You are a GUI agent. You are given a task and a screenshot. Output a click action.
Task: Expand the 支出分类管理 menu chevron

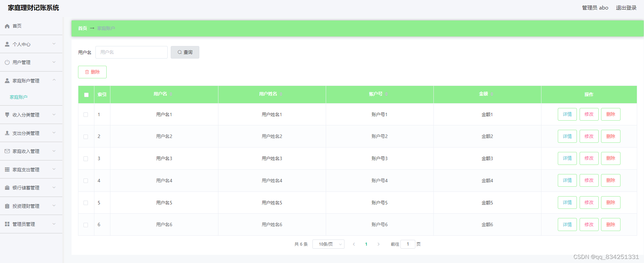(x=54, y=133)
